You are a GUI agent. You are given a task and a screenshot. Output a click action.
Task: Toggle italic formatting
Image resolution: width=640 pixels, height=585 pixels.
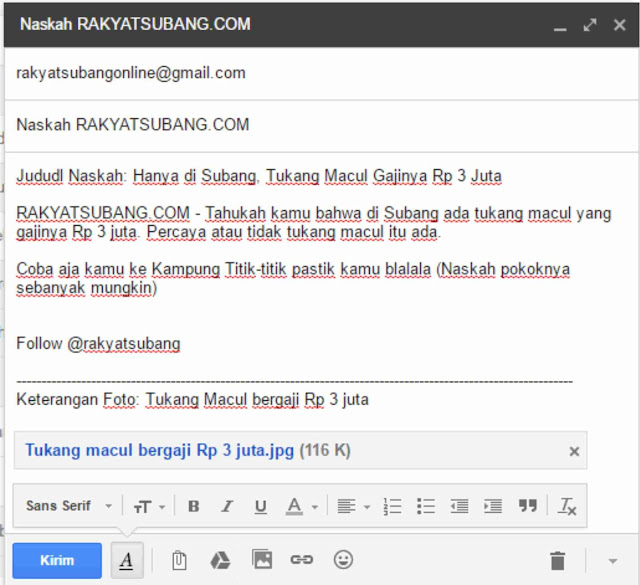pyautogui.click(x=227, y=506)
